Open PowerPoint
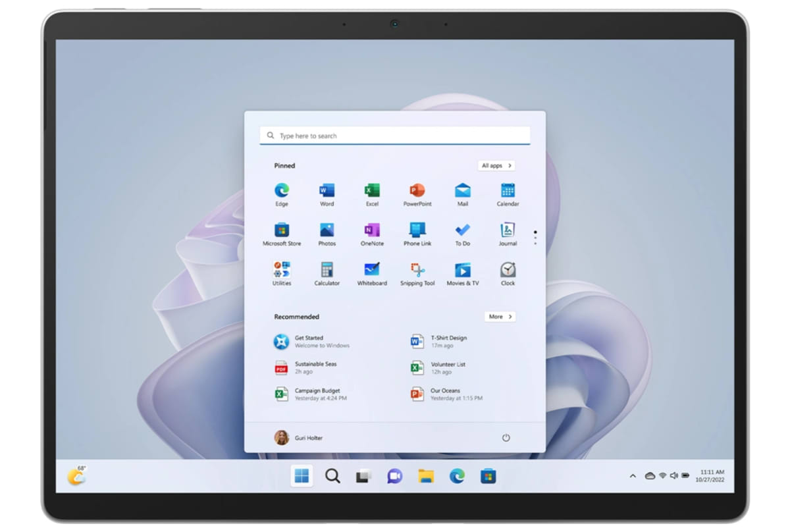The image size is (790, 532). [x=417, y=191]
